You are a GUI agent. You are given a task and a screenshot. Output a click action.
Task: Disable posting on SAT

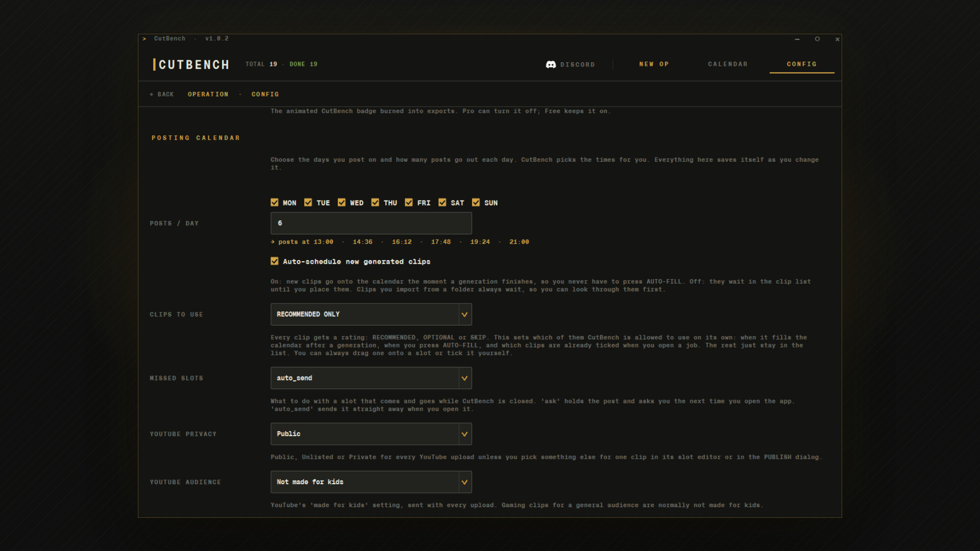pyautogui.click(x=443, y=203)
